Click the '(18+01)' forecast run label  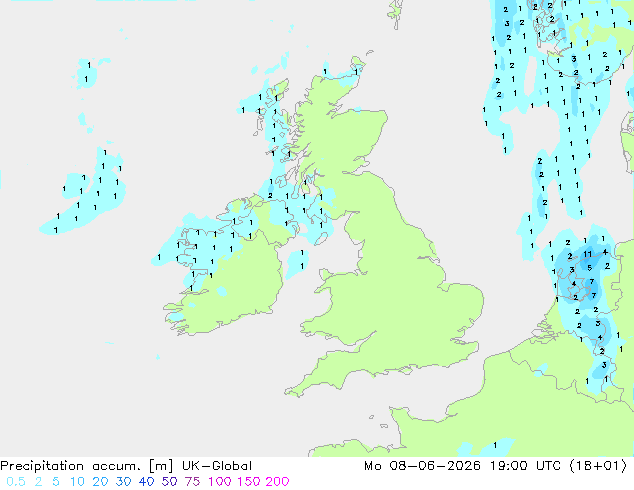click(598, 466)
